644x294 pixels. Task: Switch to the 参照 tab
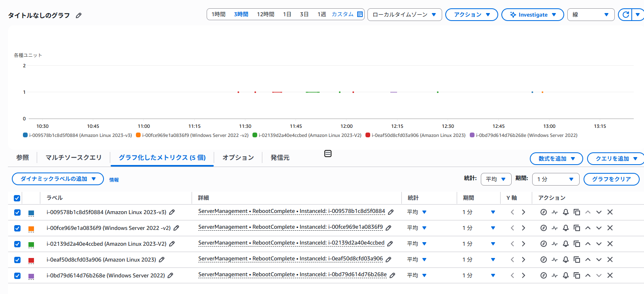pyautogui.click(x=23, y=157)
